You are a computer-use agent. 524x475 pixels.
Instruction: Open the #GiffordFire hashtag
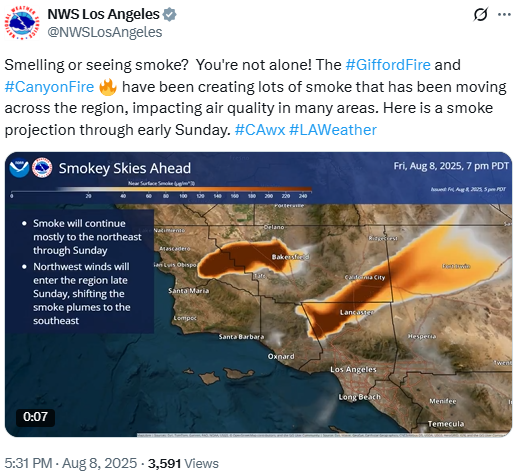[388, 65]
